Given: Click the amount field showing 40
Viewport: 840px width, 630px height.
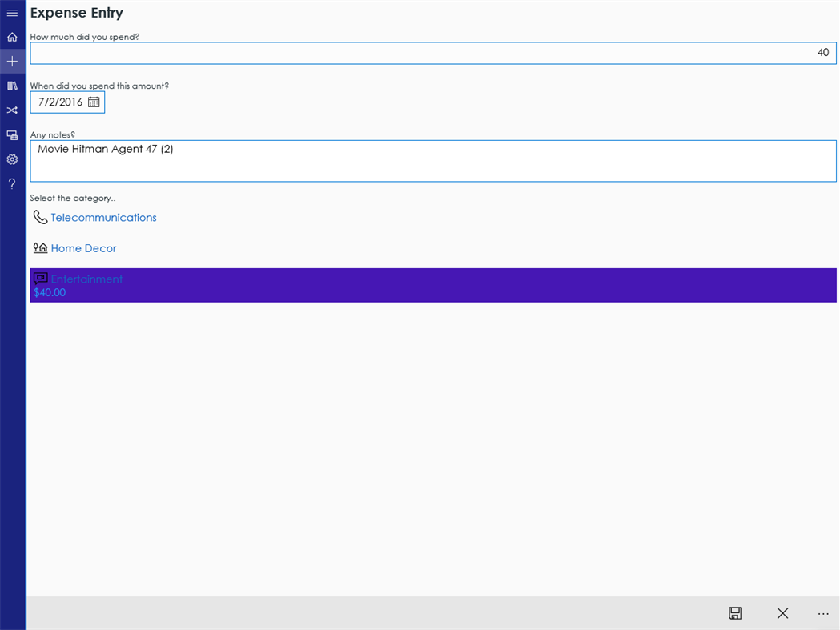Looking at the screenshot, I should pos(432,52).
